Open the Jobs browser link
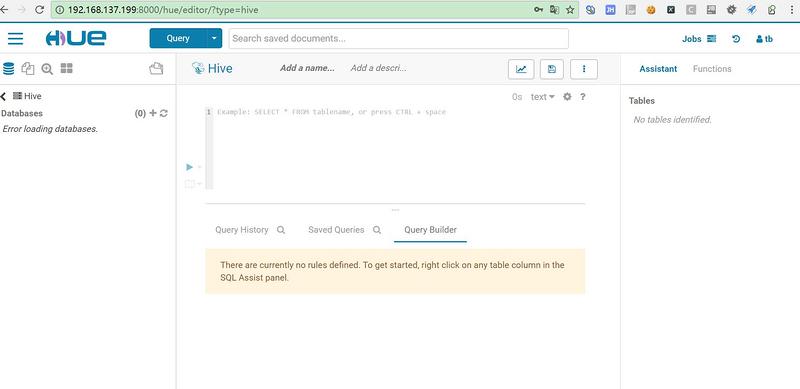The width and height of the screenshot is (800, 389). (x=699, y=39)
